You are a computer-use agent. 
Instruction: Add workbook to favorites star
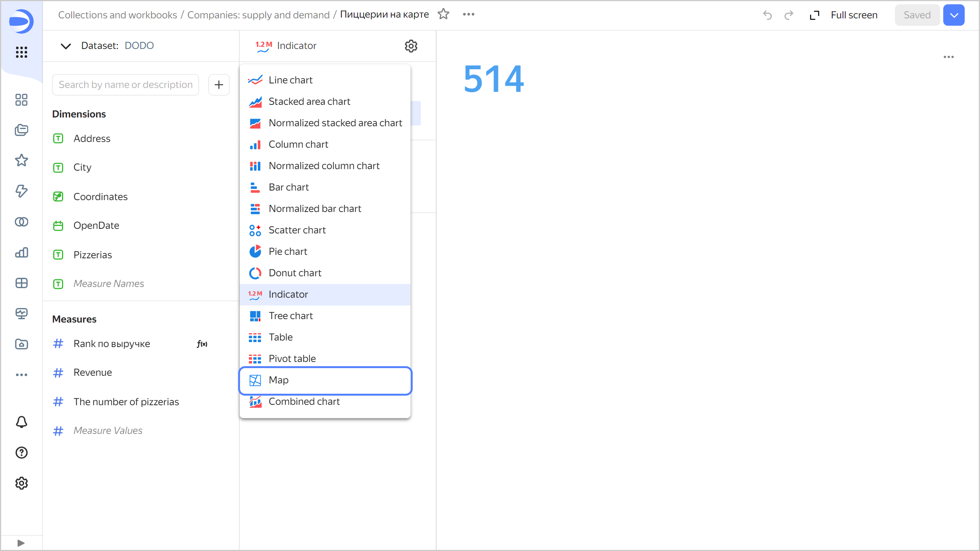443,14
